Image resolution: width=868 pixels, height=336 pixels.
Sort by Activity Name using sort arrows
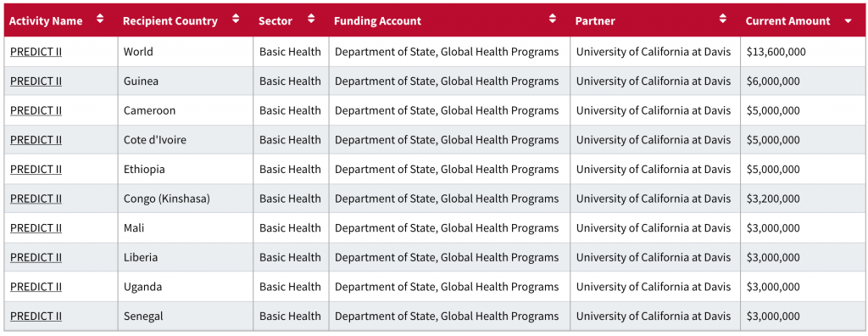point(100,19)
